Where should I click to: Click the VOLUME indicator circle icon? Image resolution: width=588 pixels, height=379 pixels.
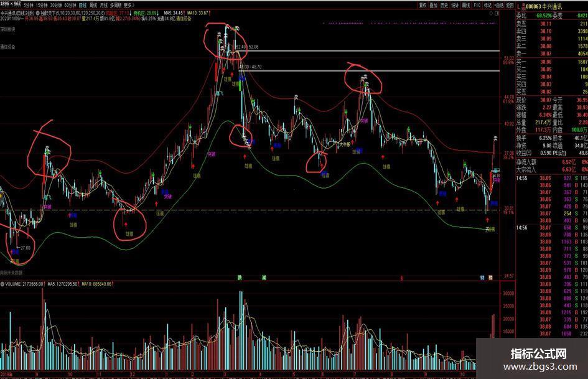tap(2, 284)
